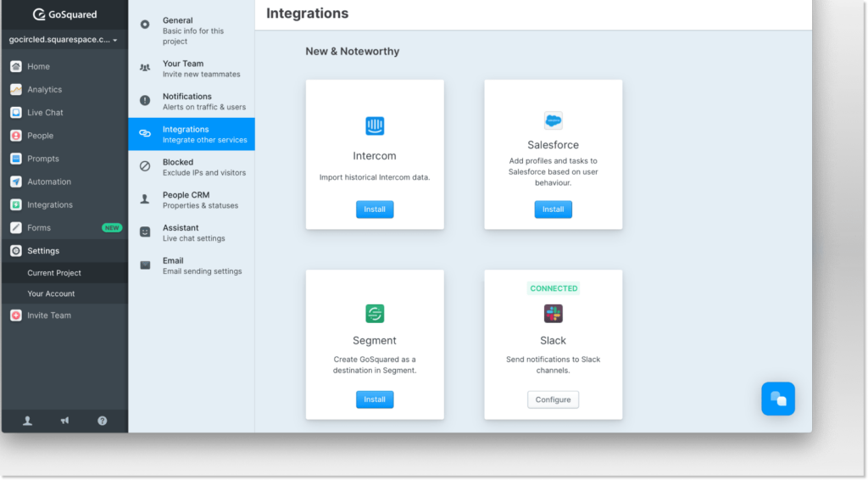Click the green Integrations sidebar icon

pos(16,205)
